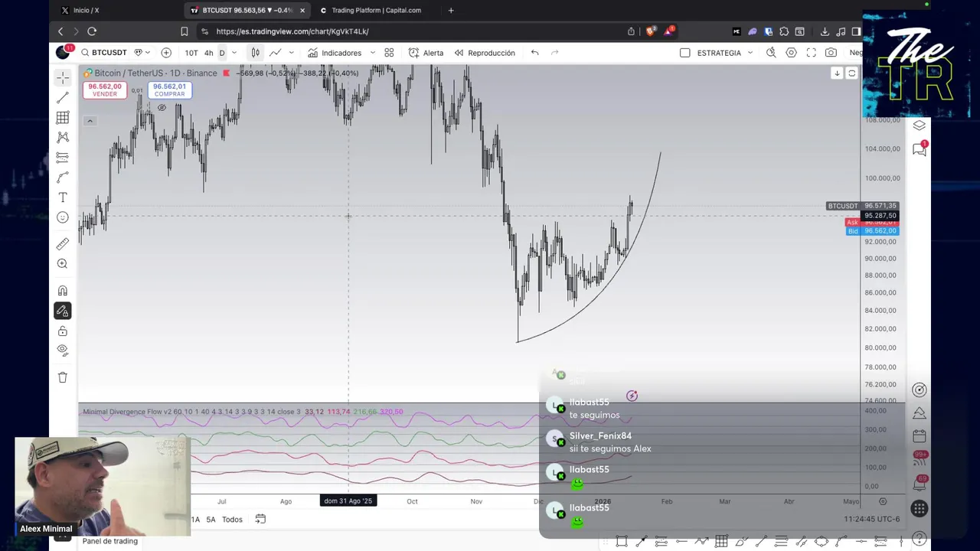Open the Fibonacci and Gann tools
This screenshot has width=980, height=551.
[x=63, y=117]
